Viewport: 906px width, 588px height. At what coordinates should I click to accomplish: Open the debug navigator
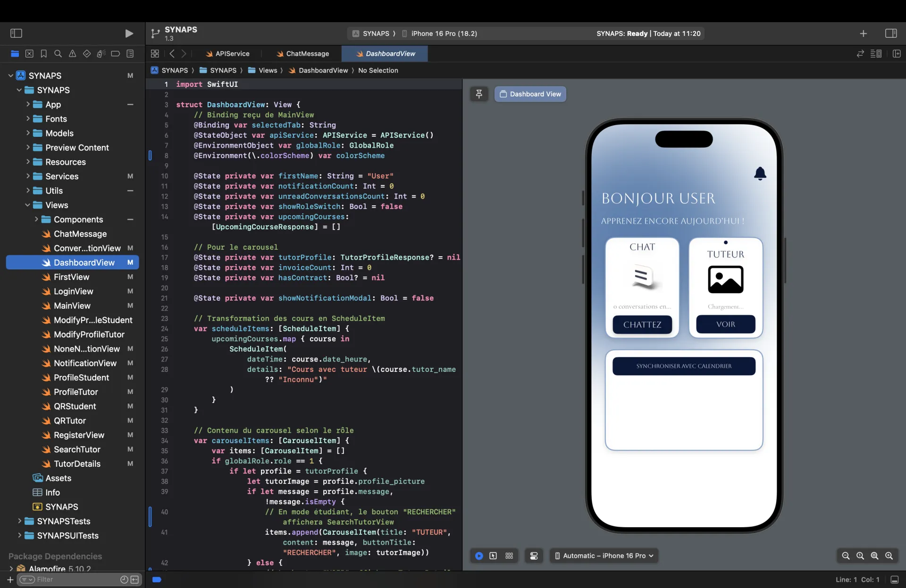click(101, 54)
